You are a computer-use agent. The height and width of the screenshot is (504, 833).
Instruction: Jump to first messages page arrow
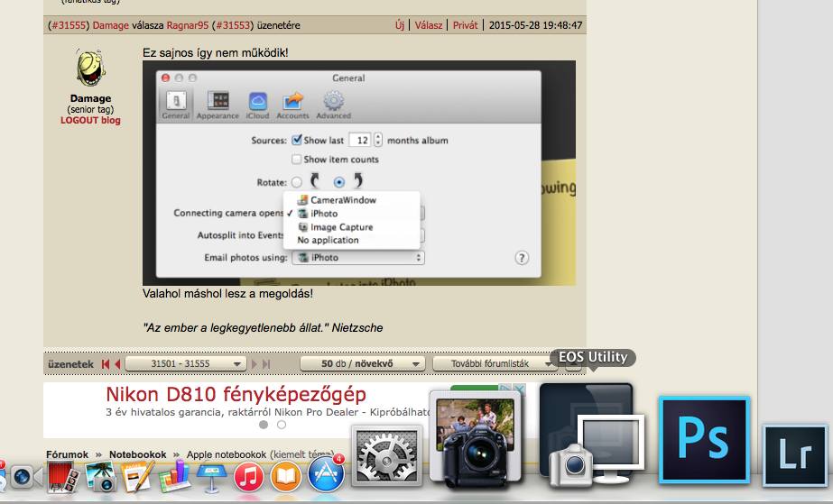106,364
